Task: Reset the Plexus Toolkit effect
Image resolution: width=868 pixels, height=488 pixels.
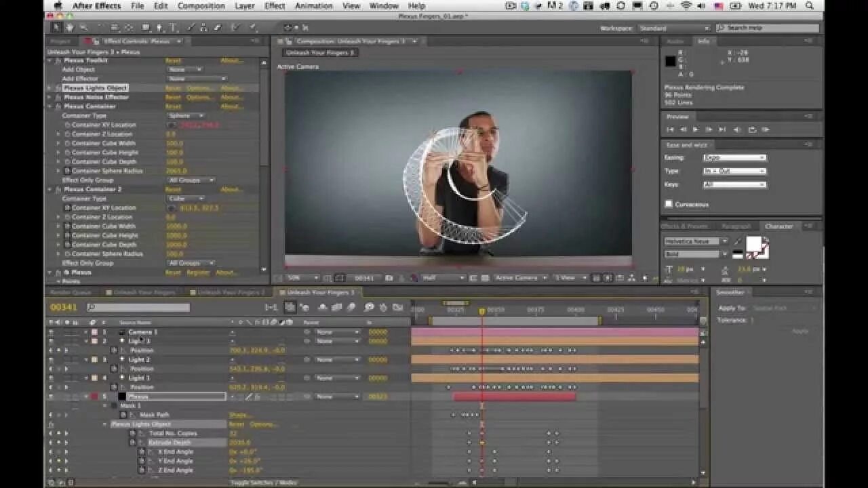Action: click(173, 60)
